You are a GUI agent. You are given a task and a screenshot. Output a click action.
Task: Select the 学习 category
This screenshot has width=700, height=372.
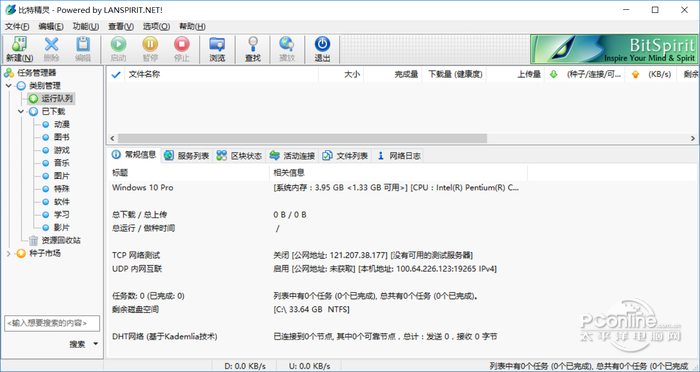(62, 215)
